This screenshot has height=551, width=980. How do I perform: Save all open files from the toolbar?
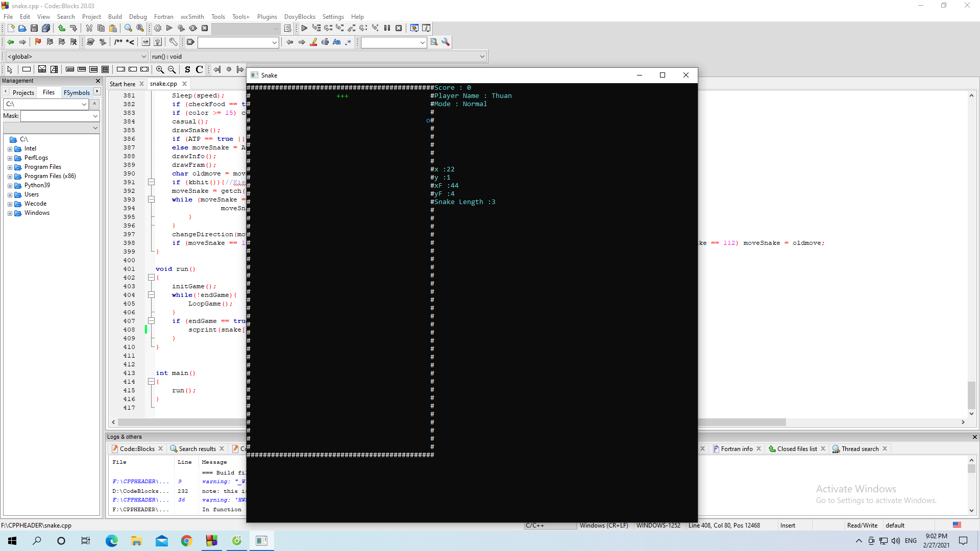pos(46,28)
